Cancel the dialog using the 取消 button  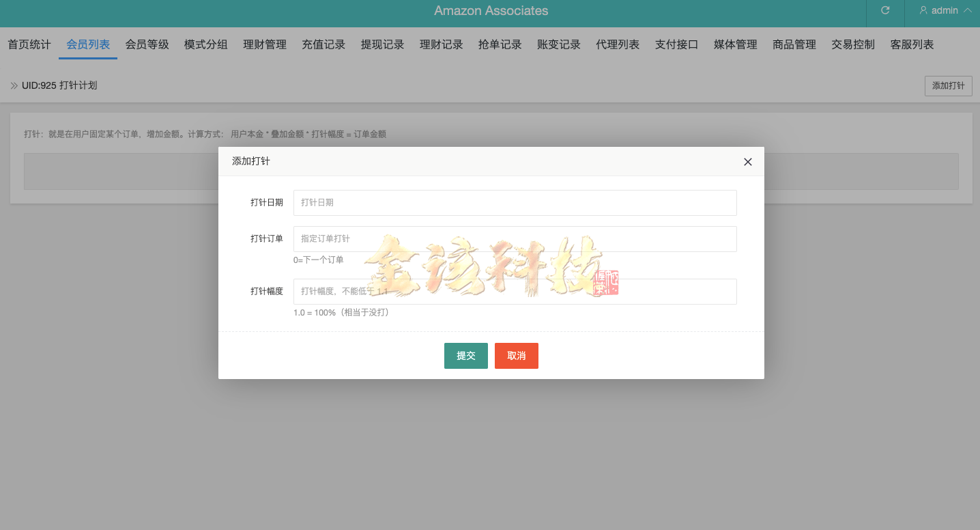(516, 355)
